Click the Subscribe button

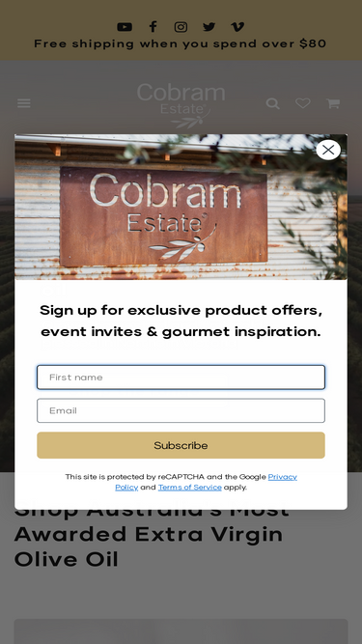(181, 445)
